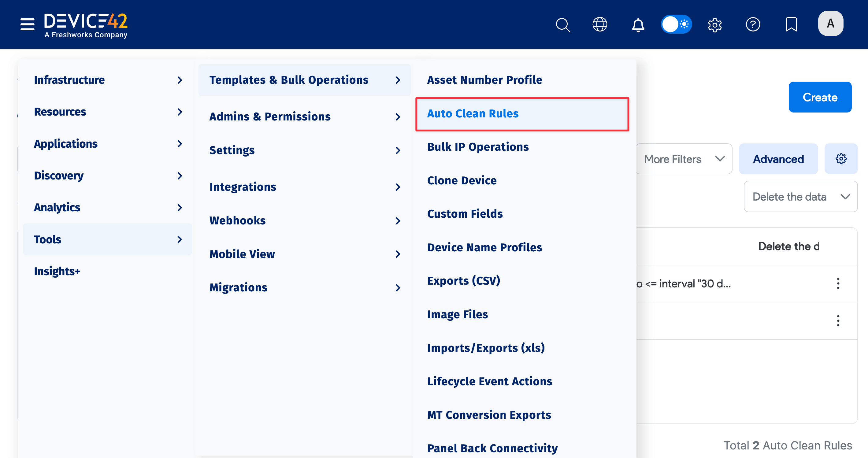Open the user avatar A menu
868x458 pixels.
click(830, 24)
